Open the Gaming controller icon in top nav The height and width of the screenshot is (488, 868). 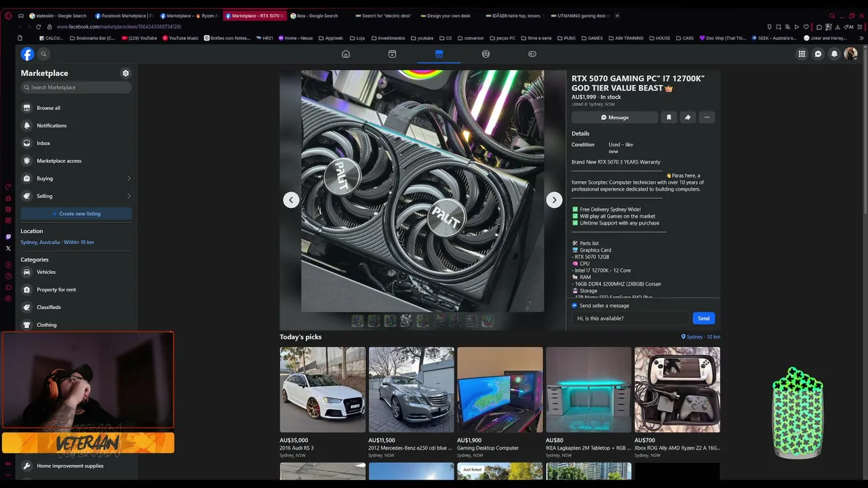coord(532,54)
